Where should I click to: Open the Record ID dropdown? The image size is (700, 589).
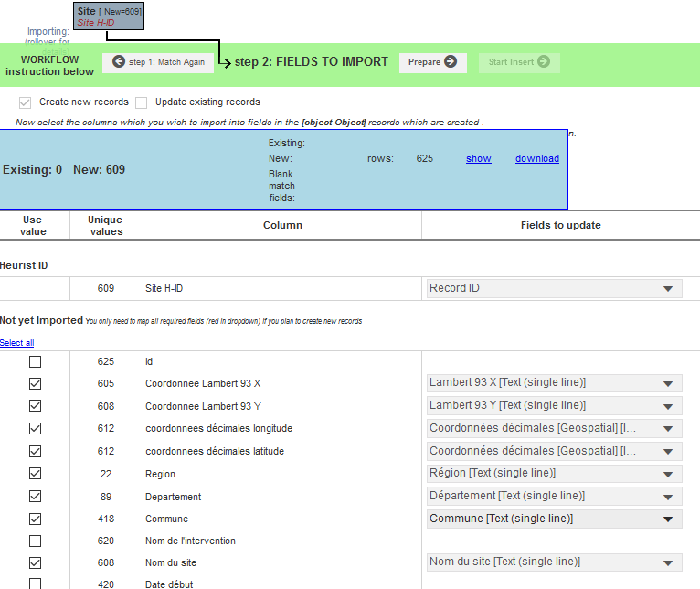(555, 288)
